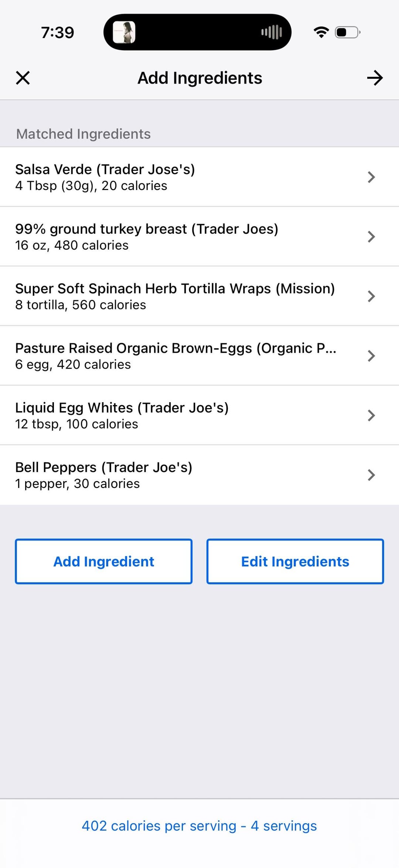Tap the audio waveform indicator
The width and height of the screenshot is (399, 868).
pyautogui.click(x=272, y=32)
